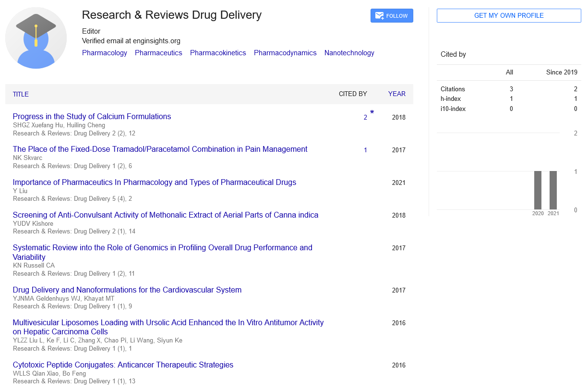Sort publications by Title column header
The height and width of the screenshot is (391, 588).
[x=21, y=94]
